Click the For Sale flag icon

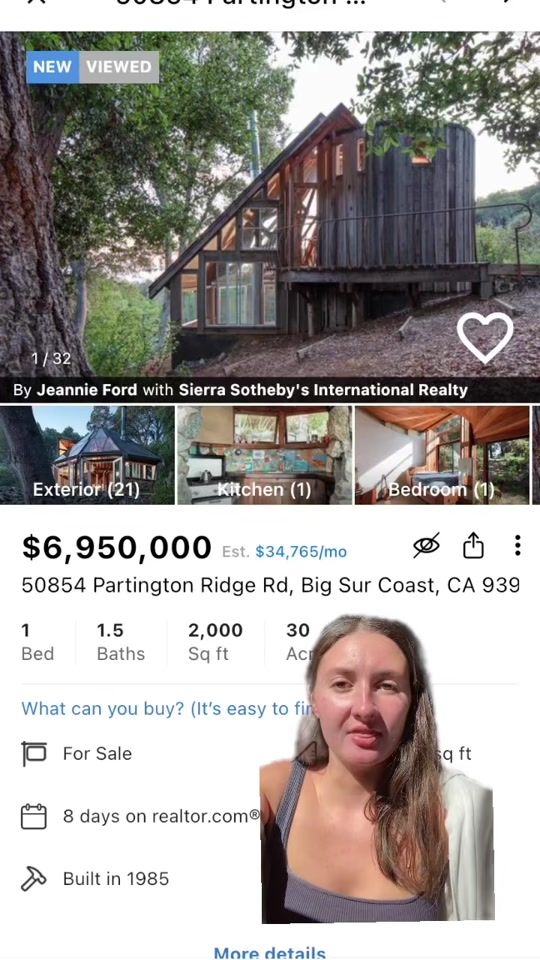34,753
